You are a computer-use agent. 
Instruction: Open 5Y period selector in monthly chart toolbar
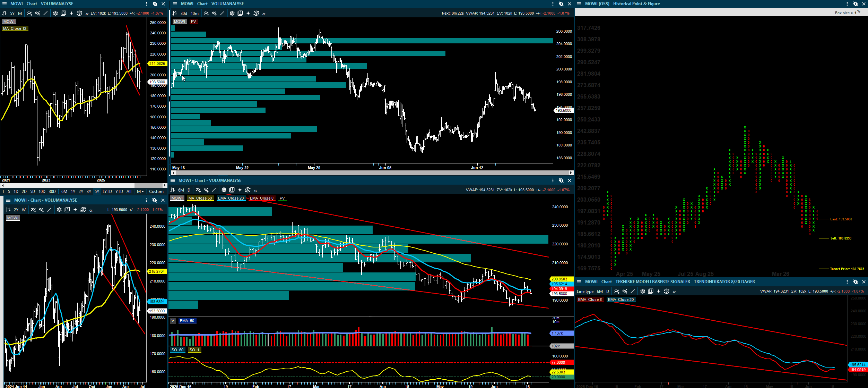(12, 14)
